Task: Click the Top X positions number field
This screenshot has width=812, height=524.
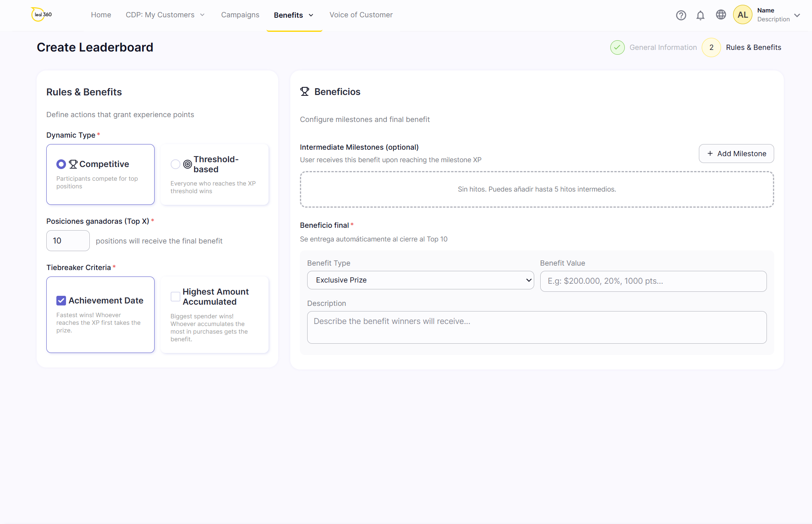Action: point(68,241)
